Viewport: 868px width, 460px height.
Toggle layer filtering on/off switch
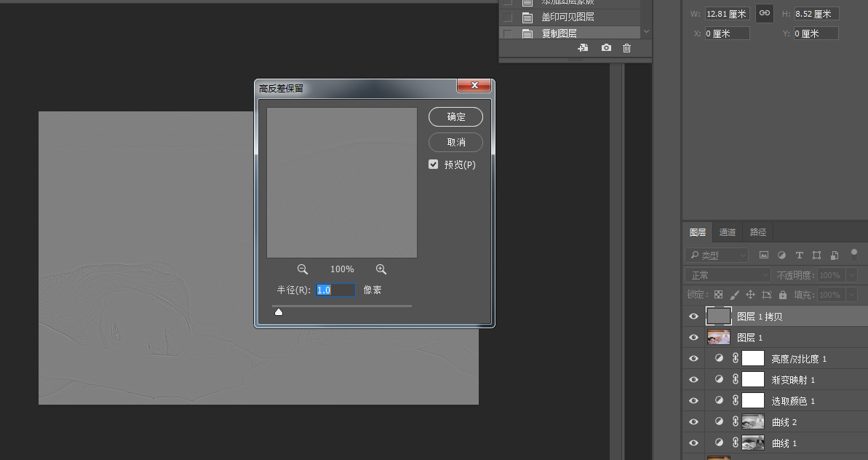point(853,255)
